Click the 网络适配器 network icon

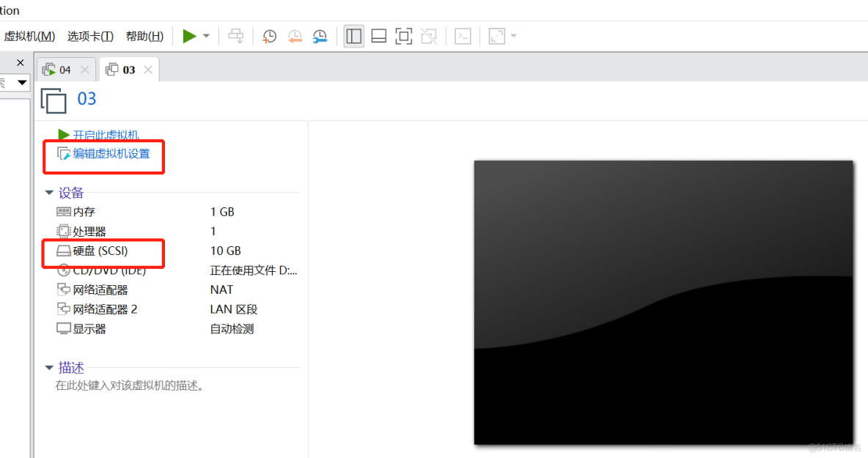(64, 290)
